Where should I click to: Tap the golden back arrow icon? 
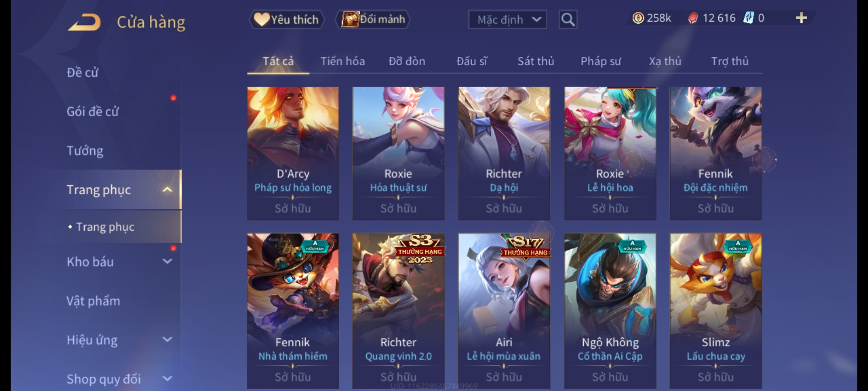[84, 22]
